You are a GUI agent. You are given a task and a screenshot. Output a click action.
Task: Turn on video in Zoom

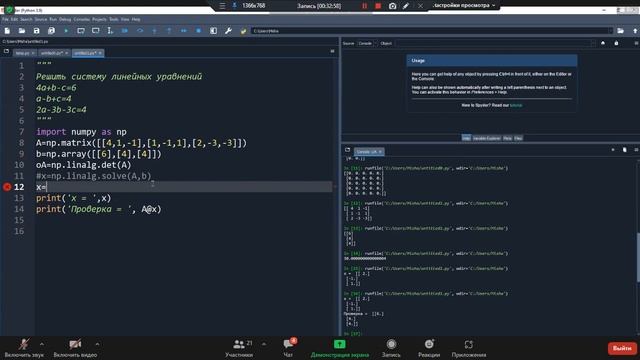75,348
